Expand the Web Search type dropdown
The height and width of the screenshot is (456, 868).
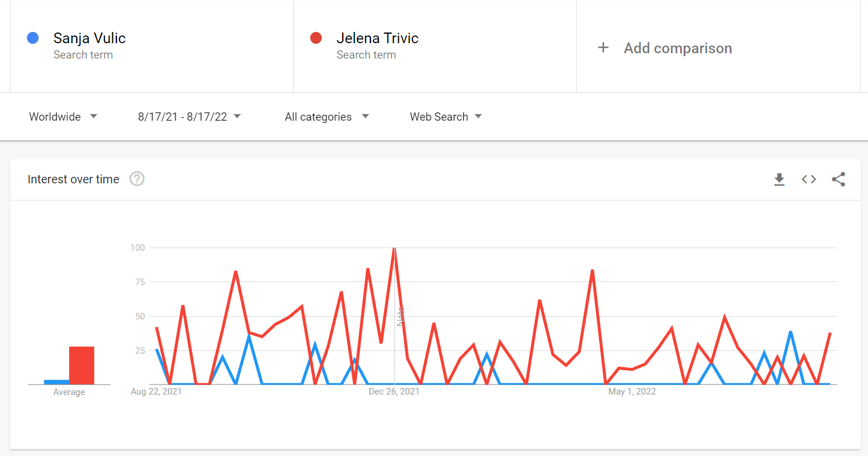pos(446,117)
